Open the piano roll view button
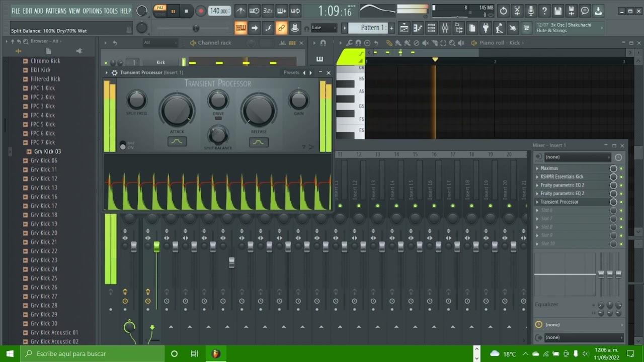644x362 pixels. (417, 28)
